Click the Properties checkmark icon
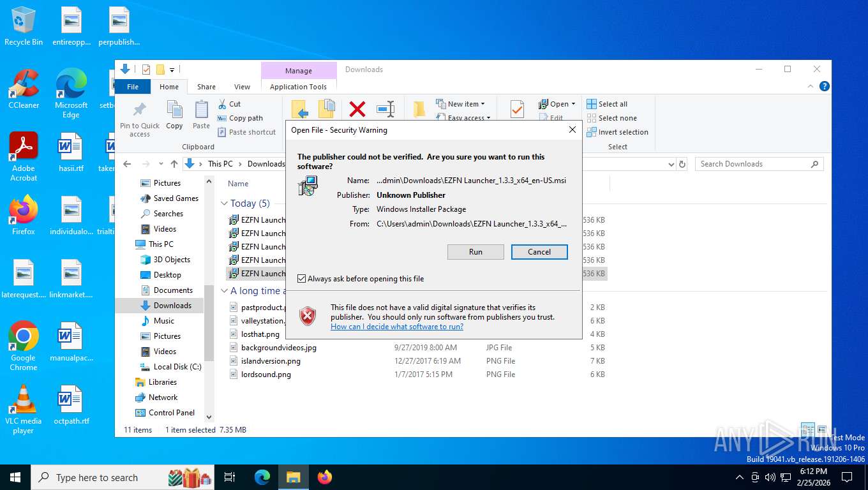868x490 pixels. pos(517,109)
